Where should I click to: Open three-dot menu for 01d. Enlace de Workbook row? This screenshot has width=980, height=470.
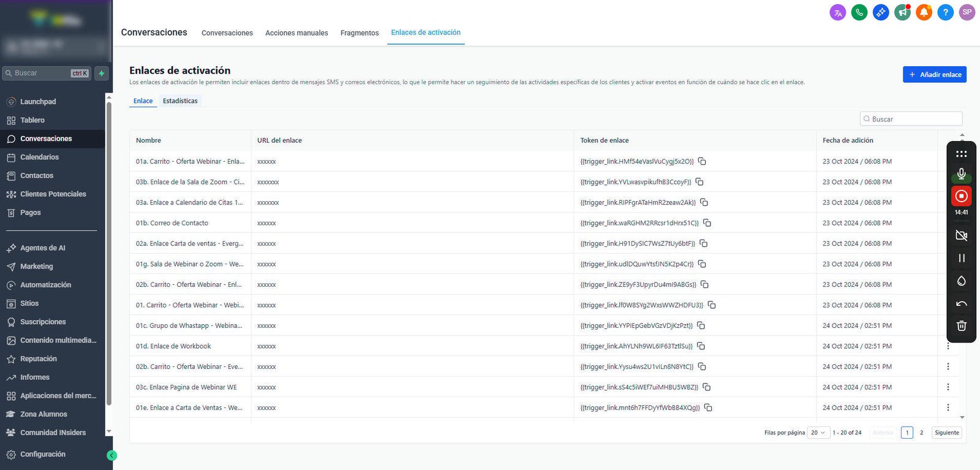(948, 346)
